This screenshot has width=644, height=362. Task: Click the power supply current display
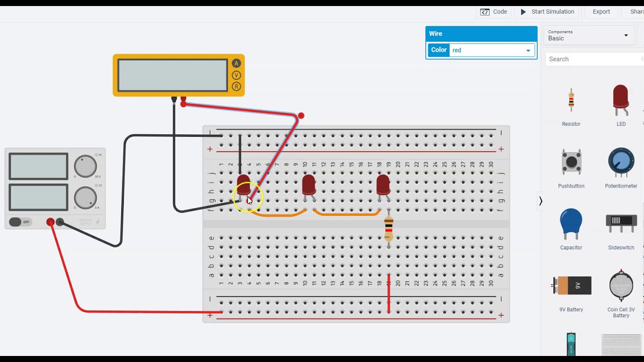[x=38, y=197]
